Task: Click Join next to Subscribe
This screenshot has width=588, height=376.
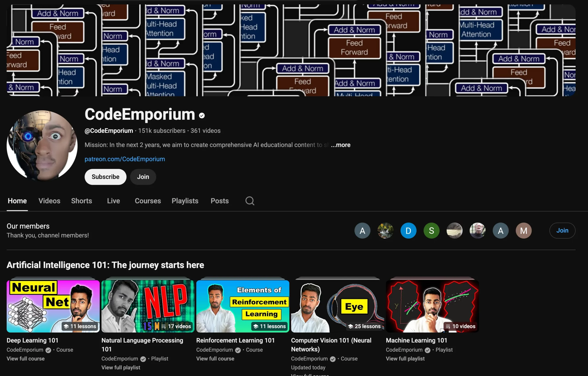Action: (143, 177)
